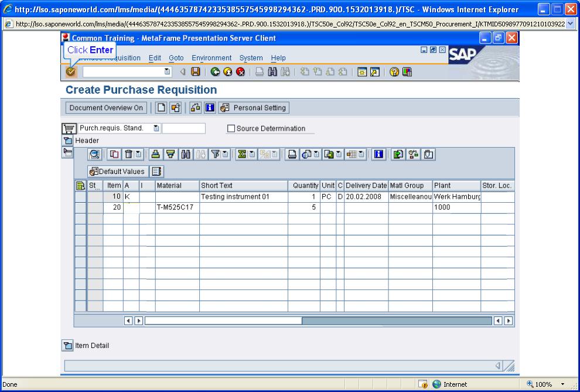The height and width of the screenshot is (392, 580).
Task: Open the Delete icon's dropdown arrow
Action: (x=138, y=154)
